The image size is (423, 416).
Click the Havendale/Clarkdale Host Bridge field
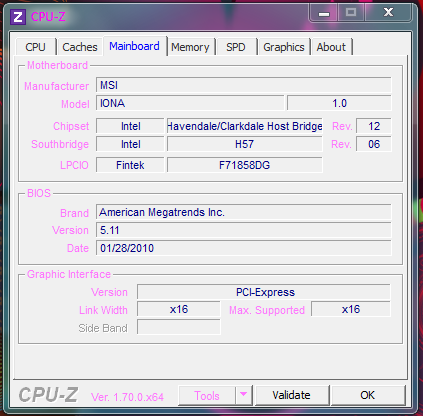pyautogui.click(x=245, y=126)
